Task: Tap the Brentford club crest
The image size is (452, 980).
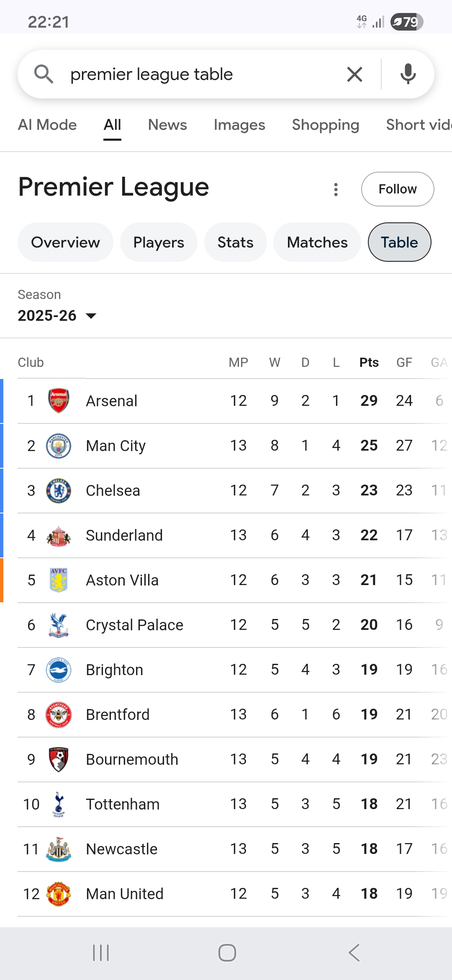Action: [x=59, y=714]
